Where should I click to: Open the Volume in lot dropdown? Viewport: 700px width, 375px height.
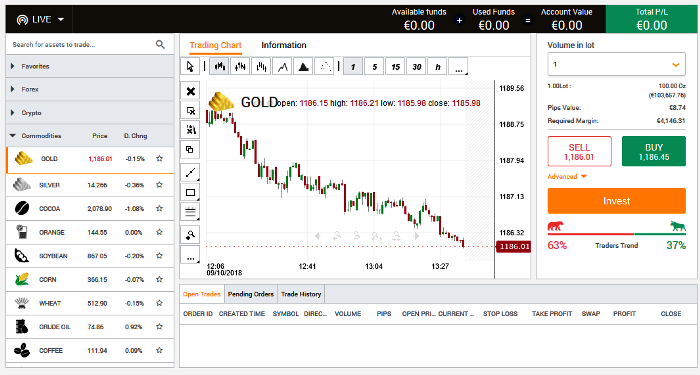point(617,64)
